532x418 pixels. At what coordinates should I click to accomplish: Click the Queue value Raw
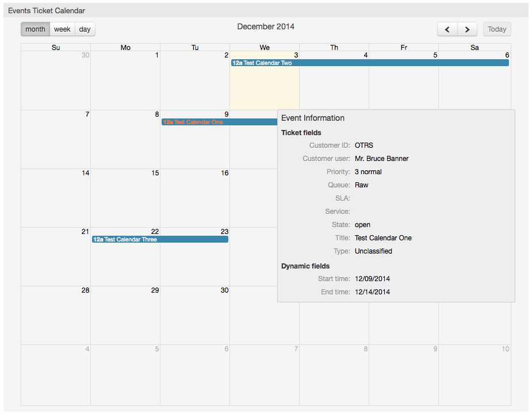(361, 185)
